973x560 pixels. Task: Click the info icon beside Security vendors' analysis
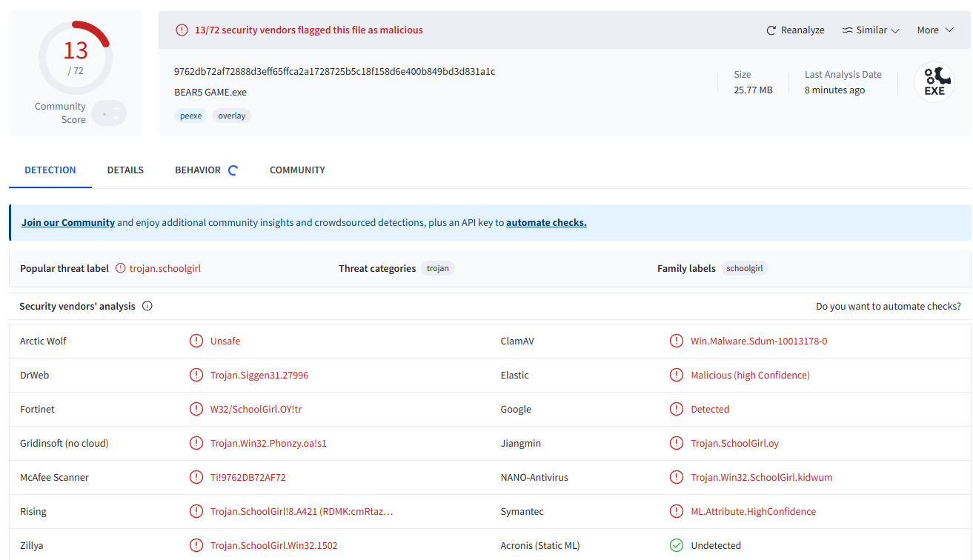(x=147, y=306)
